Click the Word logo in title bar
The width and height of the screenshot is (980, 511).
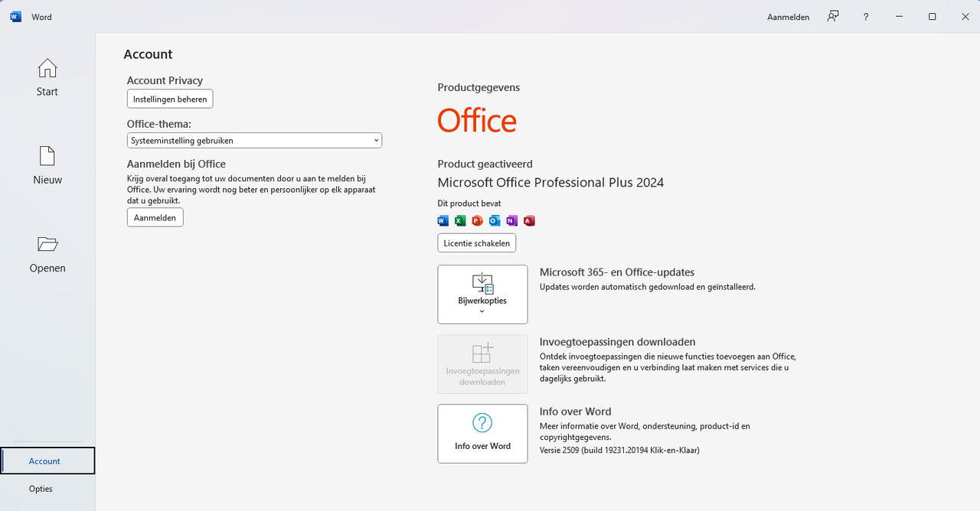(15, 17)
